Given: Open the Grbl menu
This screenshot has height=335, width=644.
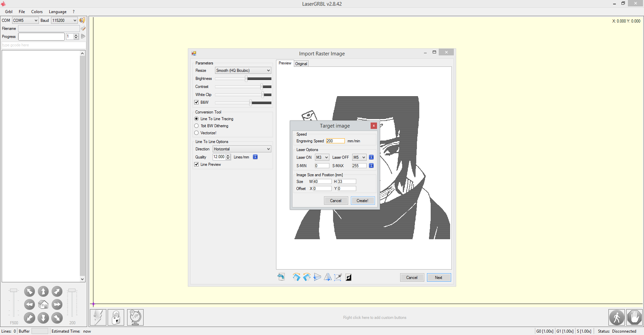Looking at the screenshot, I should coord(9,12).
